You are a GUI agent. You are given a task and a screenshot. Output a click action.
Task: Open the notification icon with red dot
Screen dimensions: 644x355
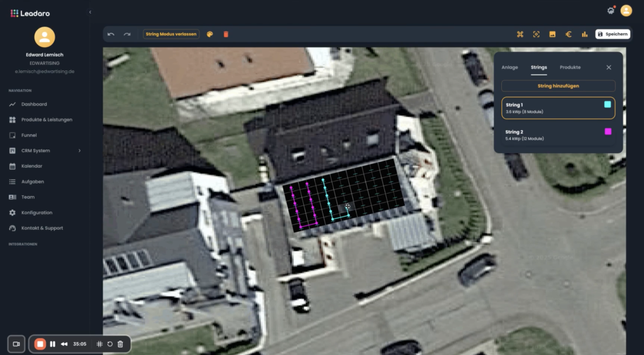pyautogui.click(x=611, y=11)
